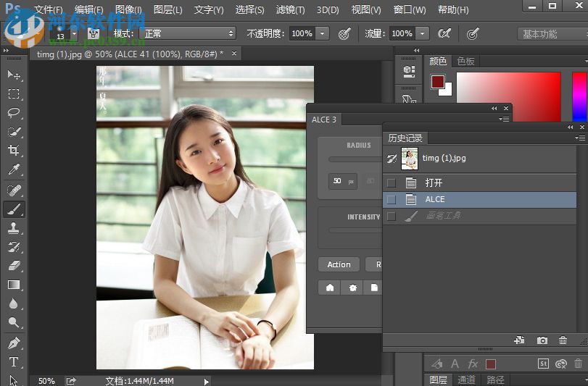Click the Action button in ALCE panel

click(339, 264)
